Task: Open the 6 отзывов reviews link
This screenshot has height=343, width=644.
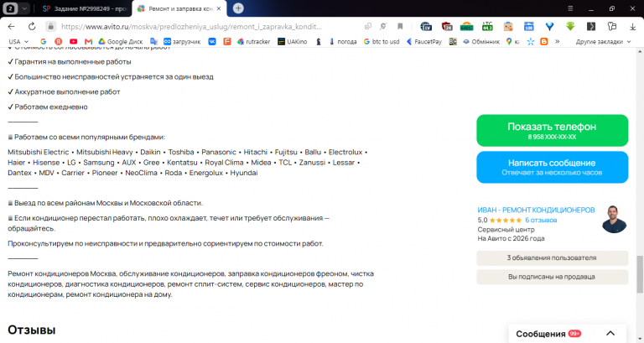Action: click(x=541, y=221)
